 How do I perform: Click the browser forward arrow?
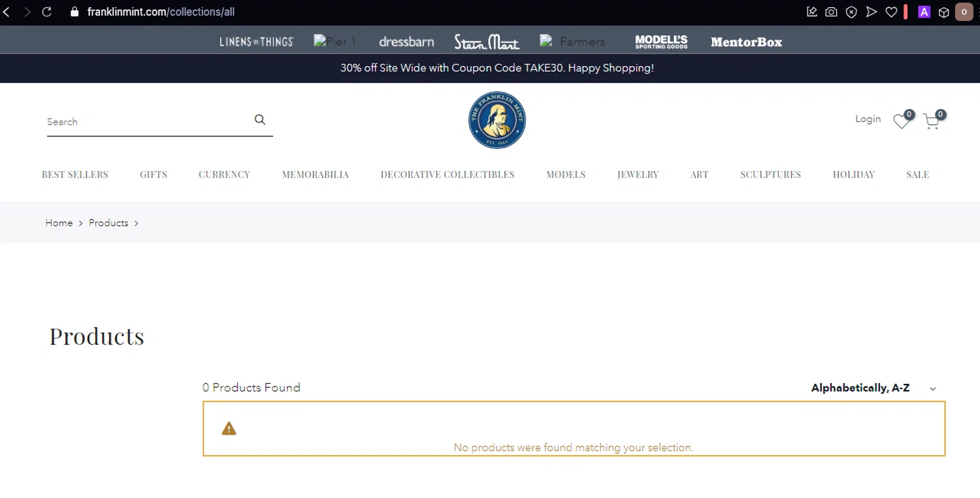(27, 12)
